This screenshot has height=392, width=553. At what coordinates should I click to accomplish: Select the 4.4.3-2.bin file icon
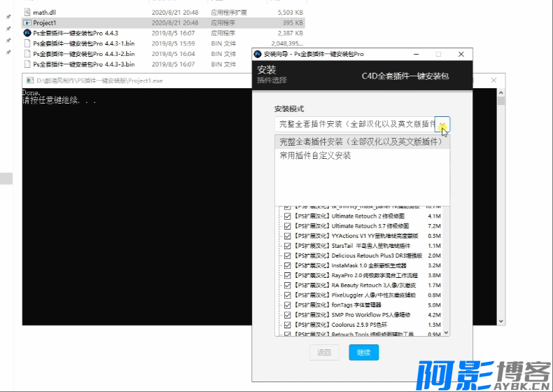(x=27, y=54)
